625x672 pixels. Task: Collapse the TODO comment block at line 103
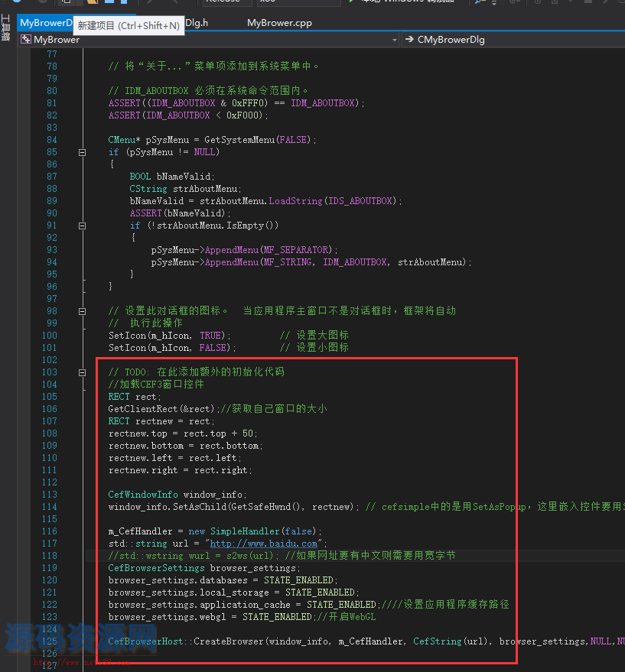(83, 372)
